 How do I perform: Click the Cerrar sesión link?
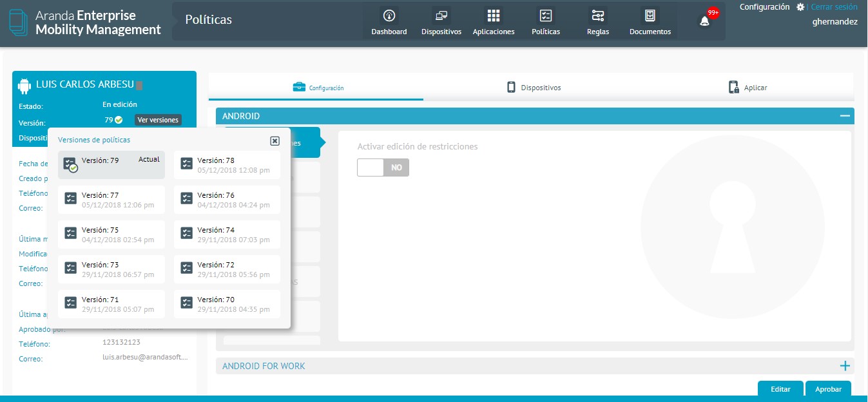834,7
